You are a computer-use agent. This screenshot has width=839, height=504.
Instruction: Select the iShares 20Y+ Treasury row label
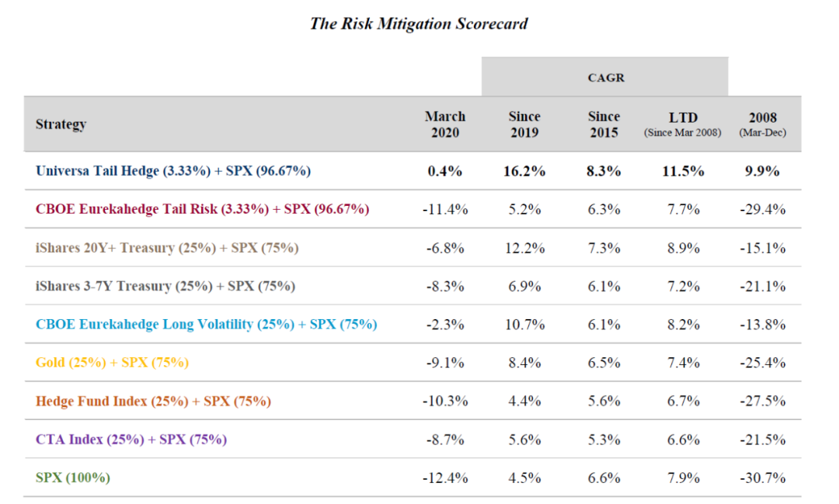point(167,248)
